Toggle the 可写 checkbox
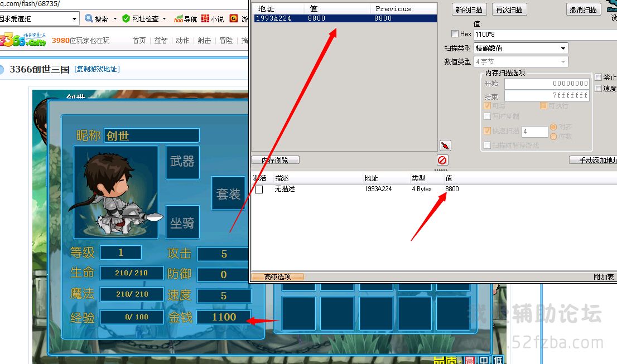The height and width of the screenshot is (364, 617). tap(487, 106)
